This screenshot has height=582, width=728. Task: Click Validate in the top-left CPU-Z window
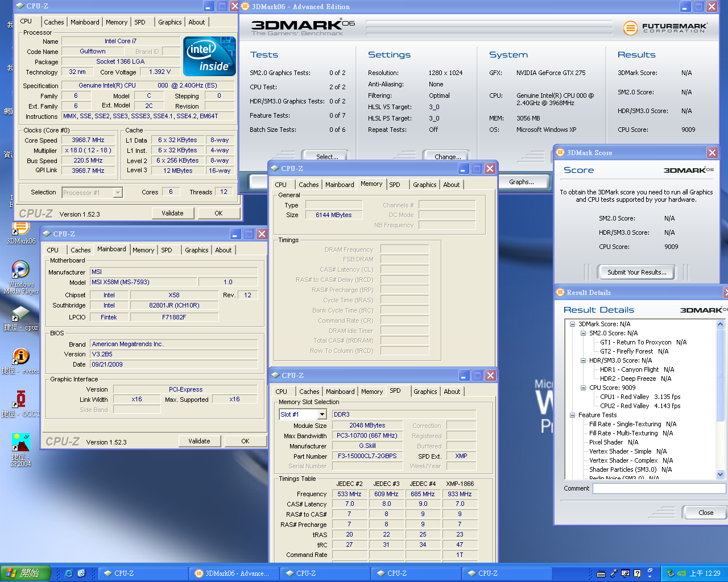pyautogui.click(x=173, y=213)
